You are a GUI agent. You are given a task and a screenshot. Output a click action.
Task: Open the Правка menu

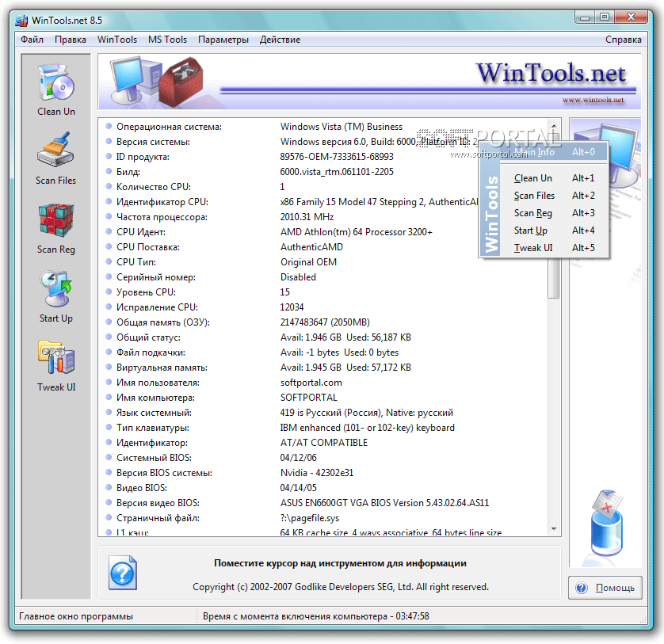point(71,40)
